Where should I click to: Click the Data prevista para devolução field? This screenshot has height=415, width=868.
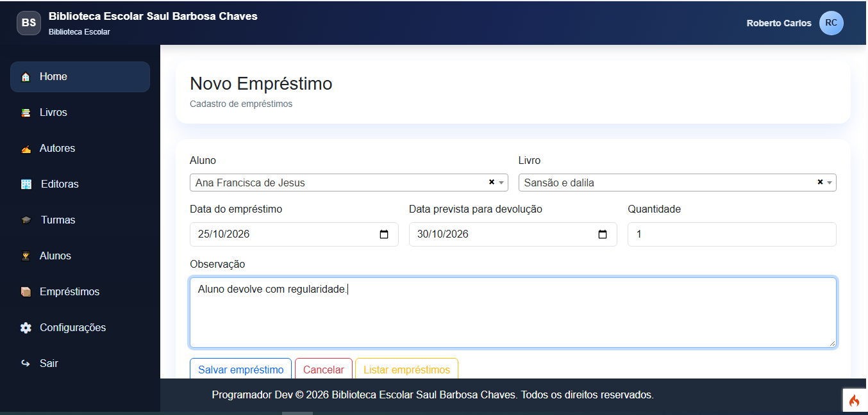(x=513, y=234)
